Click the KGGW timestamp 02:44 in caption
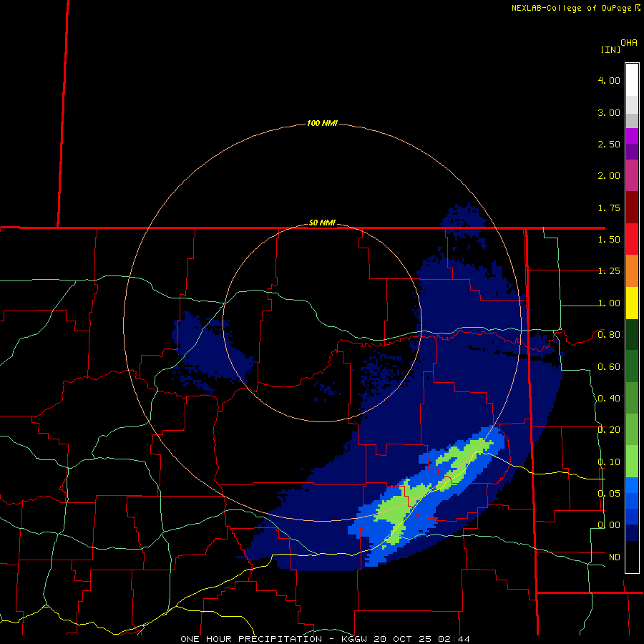644x644 pixels. click(454, 639)
